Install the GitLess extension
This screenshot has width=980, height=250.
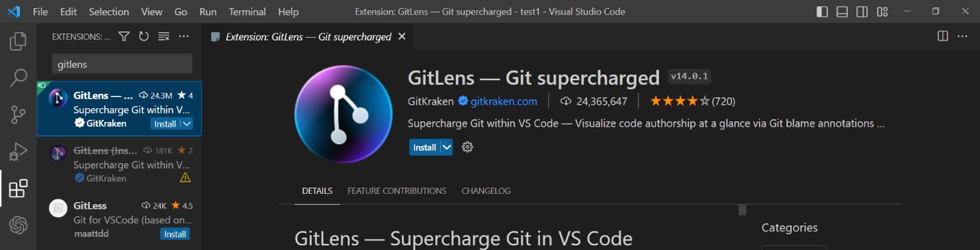click(175, 234)
